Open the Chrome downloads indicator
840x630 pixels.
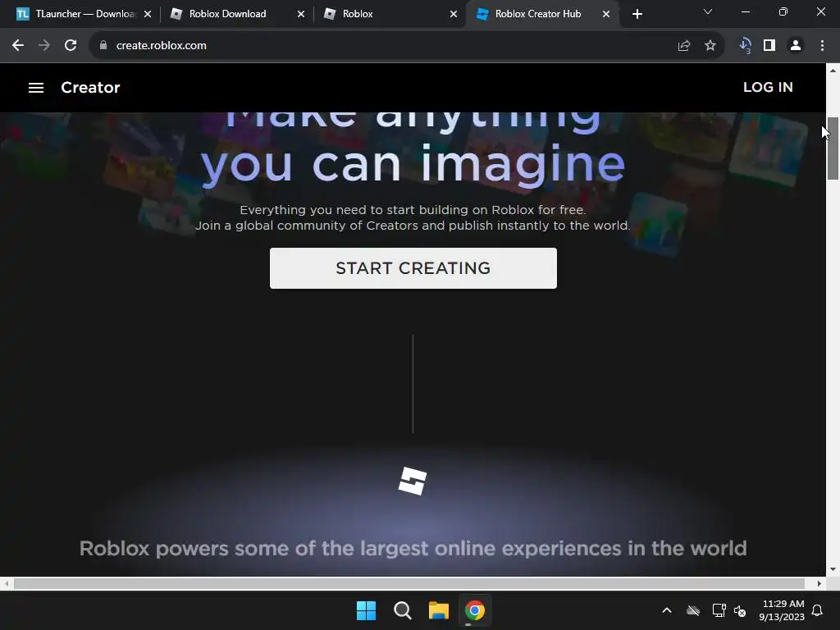[x=745, y=46]
